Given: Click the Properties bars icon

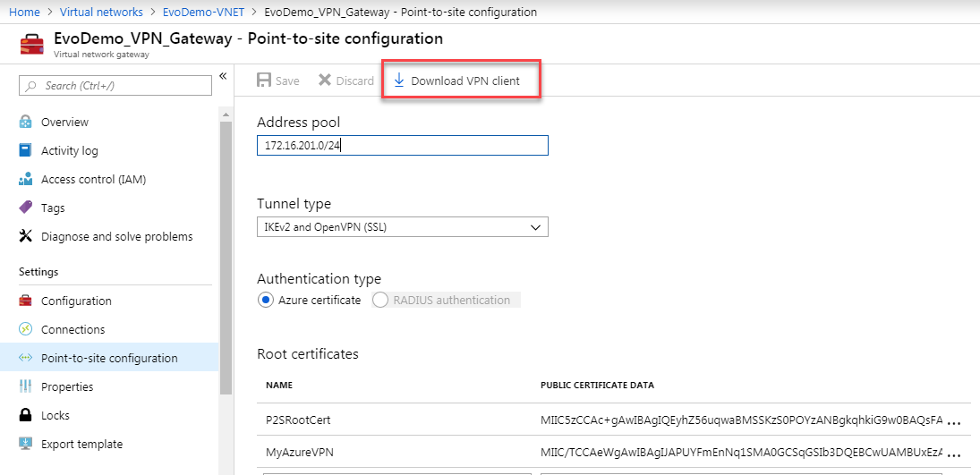Looking at the screenshot, I should coord(25,386).
